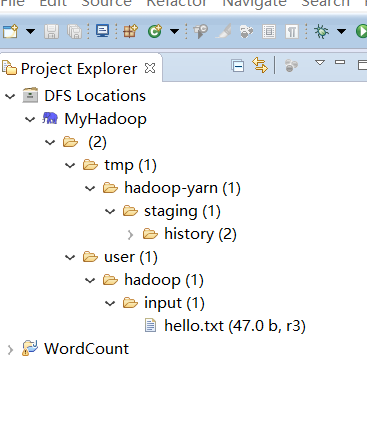
Task: Select the tmp (1) folder
Action: pos(130,165)
